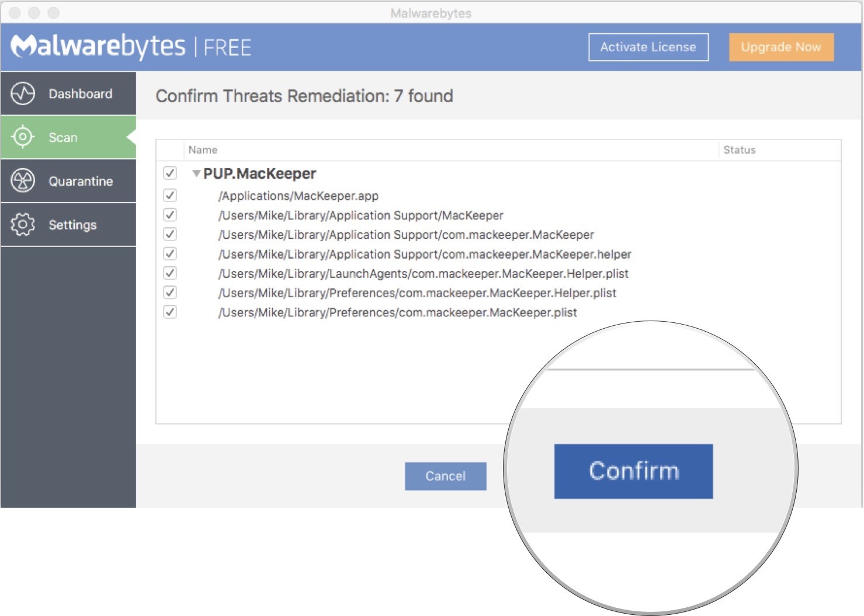Toggle checkbox for LaunchAgents Helper.plist
The height and width of the screenshot is (616, 864).
tap(170, 273)
